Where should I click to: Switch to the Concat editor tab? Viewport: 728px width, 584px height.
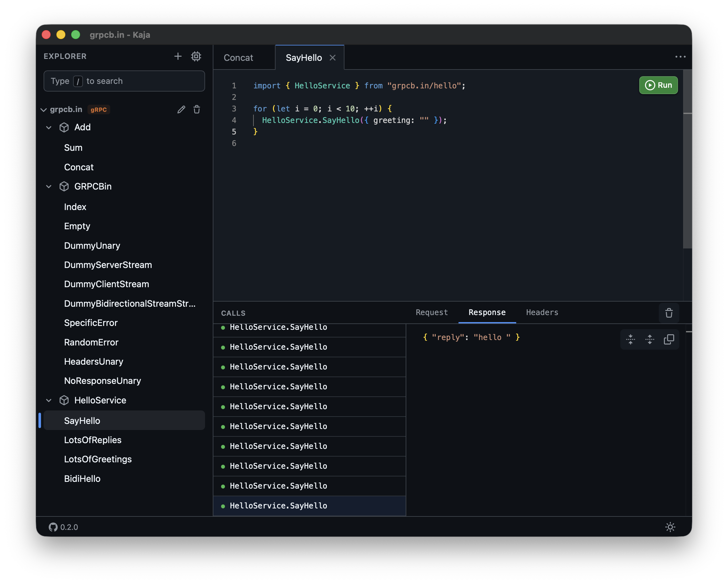click(238, 58)
